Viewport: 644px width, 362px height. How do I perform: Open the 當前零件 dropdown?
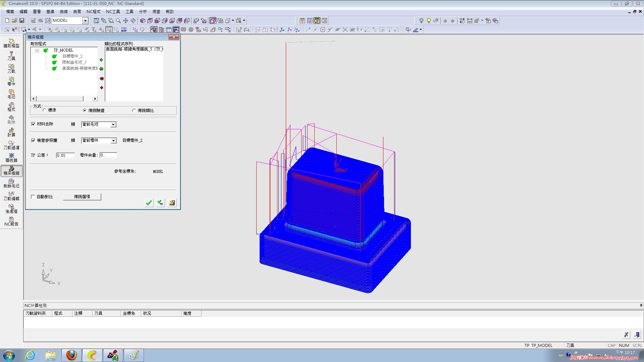coord(113,140)
